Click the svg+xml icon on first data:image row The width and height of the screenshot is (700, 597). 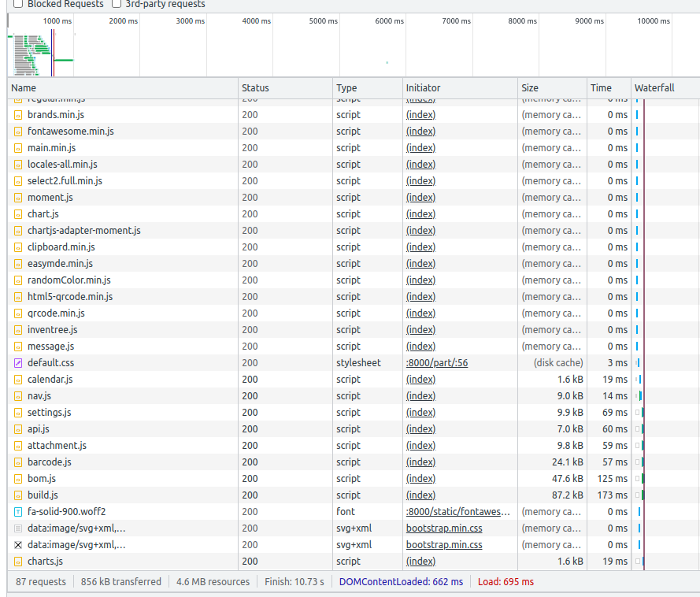18,528
